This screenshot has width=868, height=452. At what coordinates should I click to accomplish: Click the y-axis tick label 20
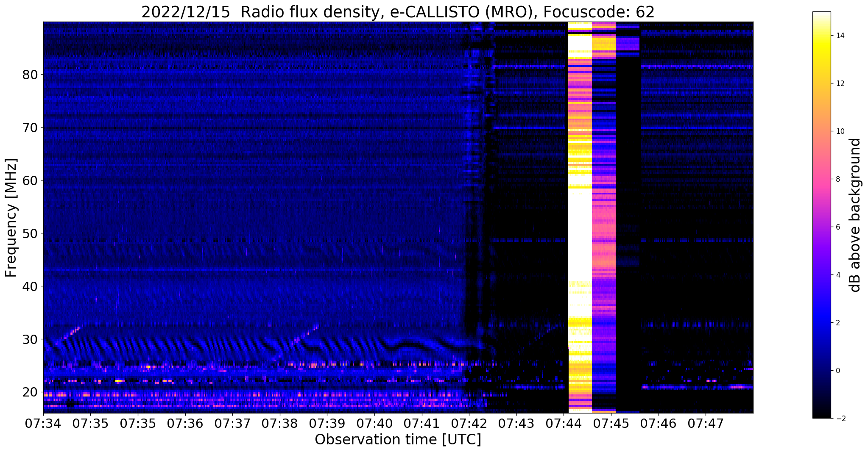[x=30, y=392]
